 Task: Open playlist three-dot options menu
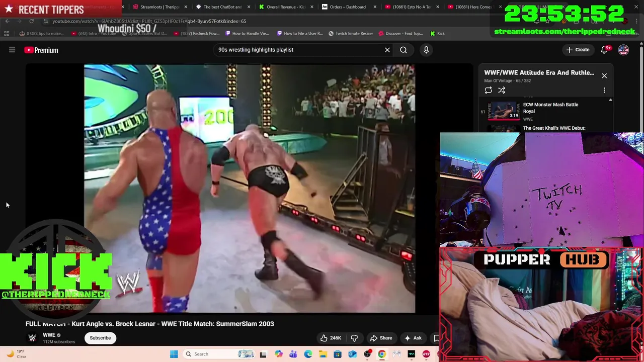point(604,90)
